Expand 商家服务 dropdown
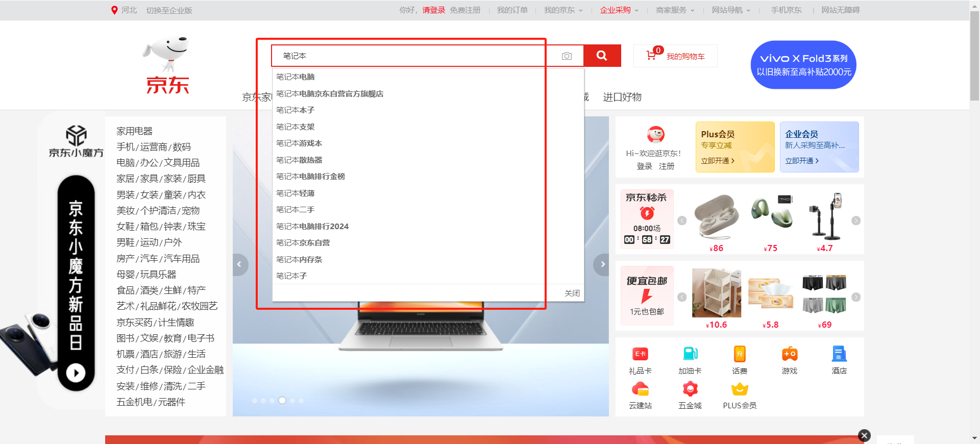The image size is (980, 444). (675, 10)
